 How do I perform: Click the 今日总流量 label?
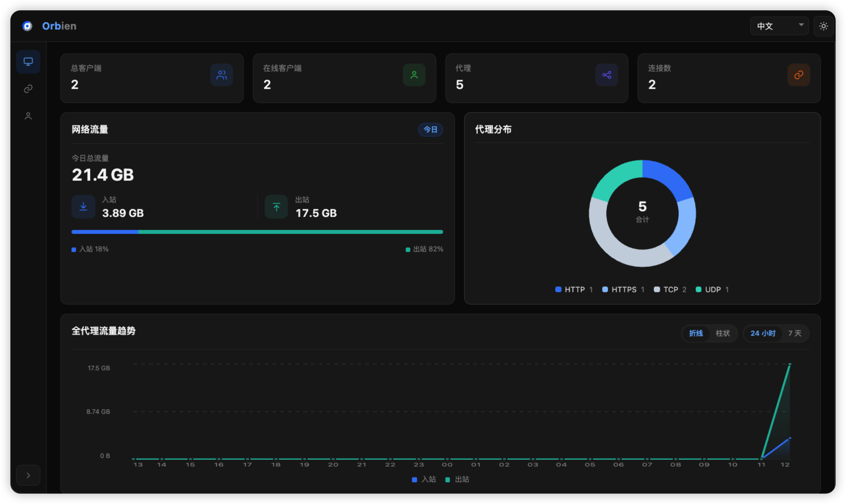[90, 159]
